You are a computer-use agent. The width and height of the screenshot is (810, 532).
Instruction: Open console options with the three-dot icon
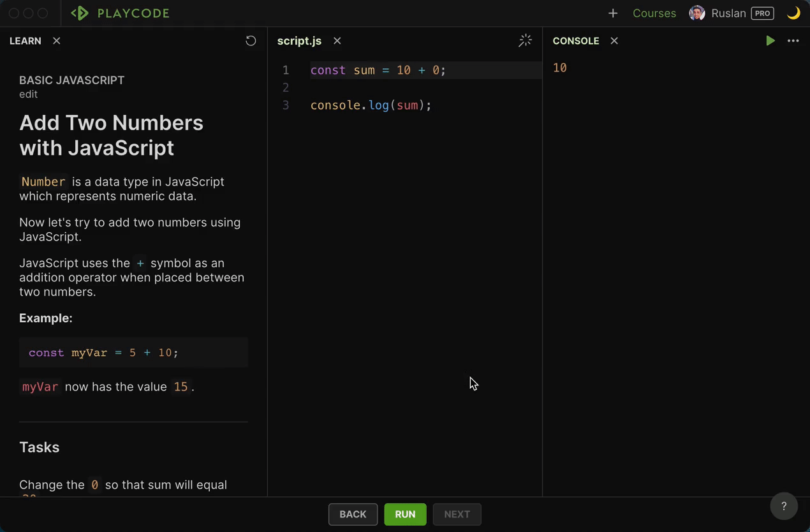click(x=793, y=40)
